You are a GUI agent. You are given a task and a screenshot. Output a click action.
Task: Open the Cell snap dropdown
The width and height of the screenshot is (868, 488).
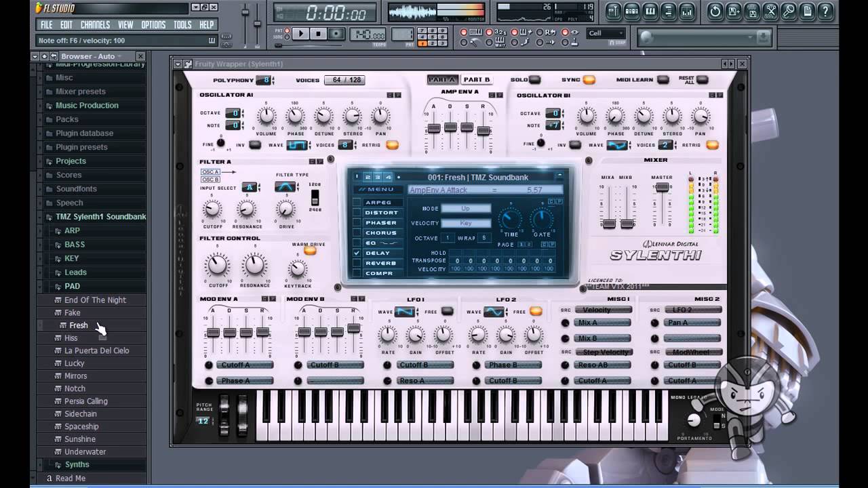(606, 33)
